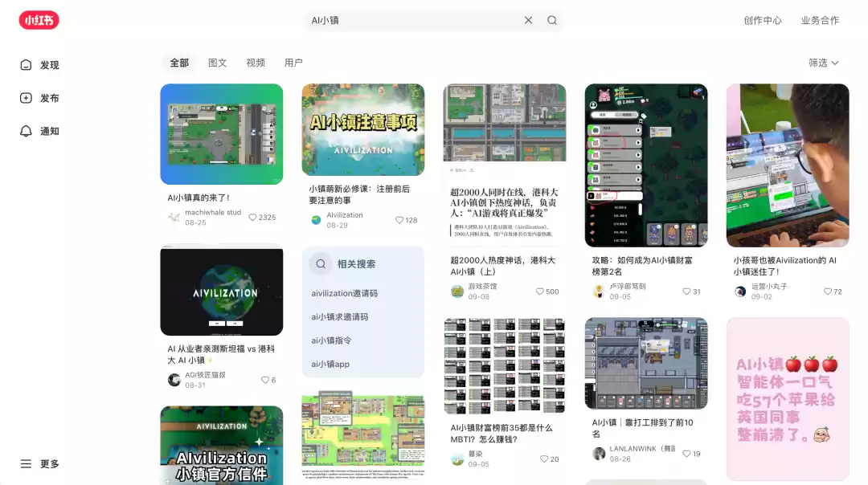Expand the 更多 menu
The image size is (868, 485).
pos(40,464)
